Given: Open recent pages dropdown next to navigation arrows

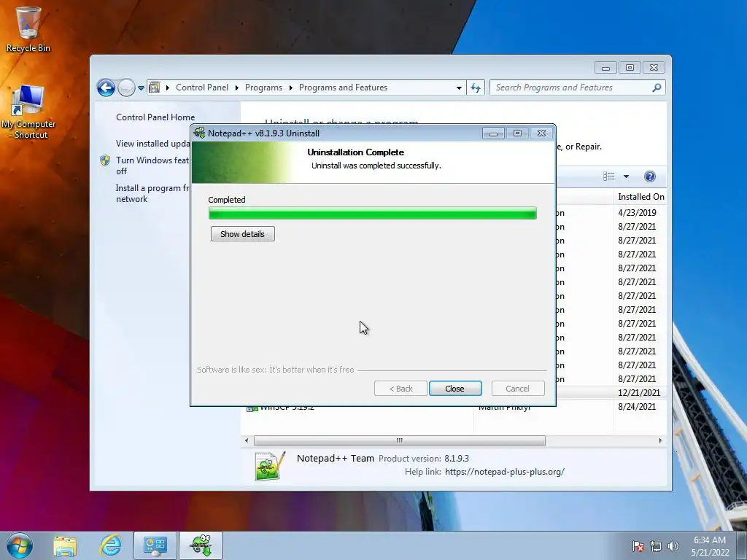Looking at the screenshot, I should [x=141, y=88].
